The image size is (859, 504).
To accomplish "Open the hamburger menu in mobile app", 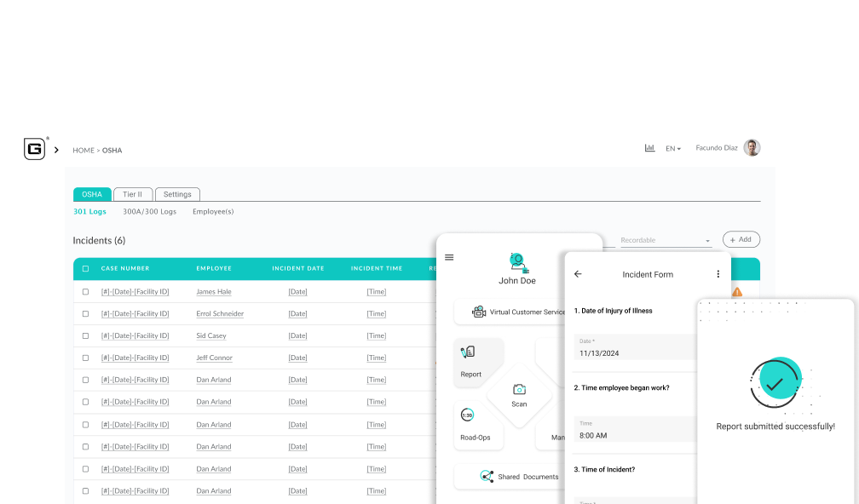I will 449,257.
